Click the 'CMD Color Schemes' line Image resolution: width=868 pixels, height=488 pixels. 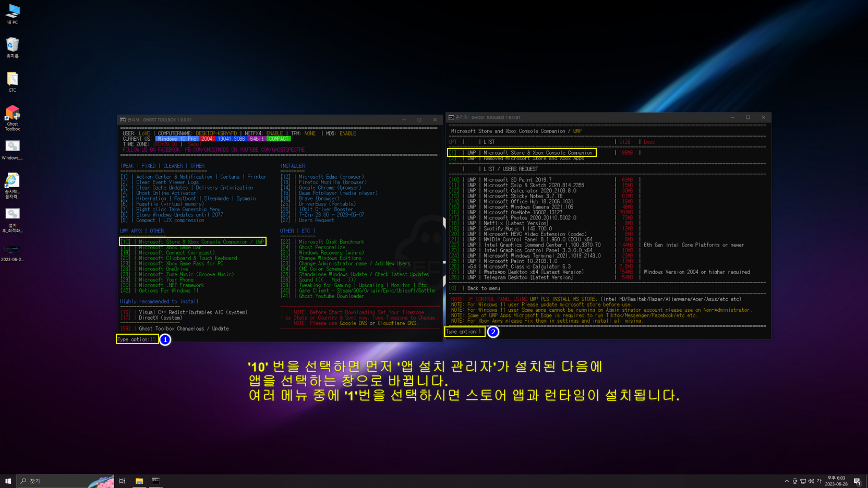(313, 269)
